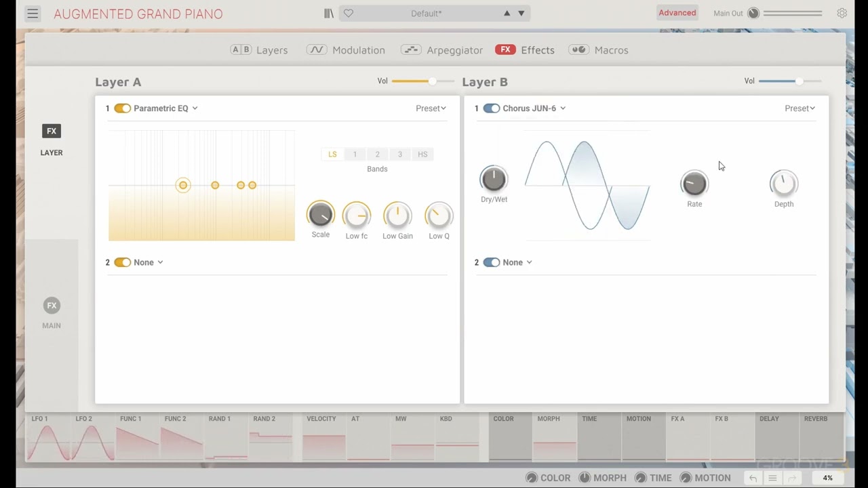868x488 pixels.
Task: Select EQ band 2
Action: click(377, 155)
